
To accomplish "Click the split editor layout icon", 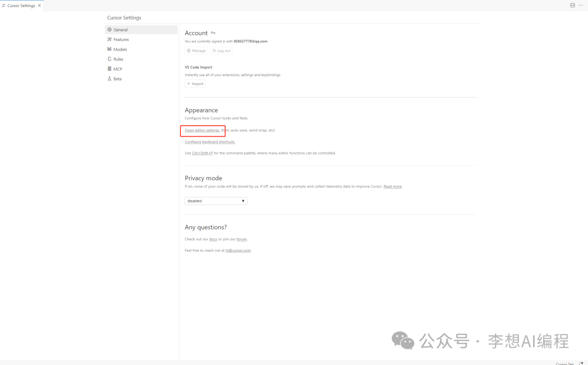I will pyautogui.click(x=572, y=5).
